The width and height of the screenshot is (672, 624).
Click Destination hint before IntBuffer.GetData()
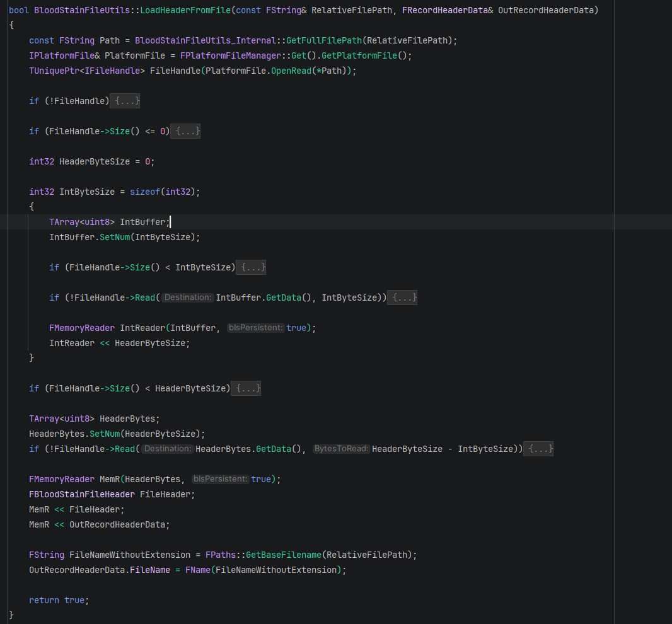click(x=188, y=298)
